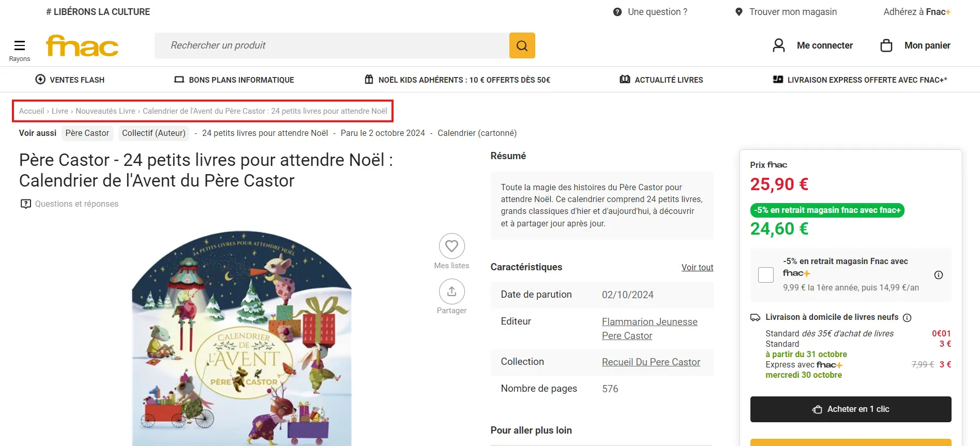Click Questions et réponses link
Screen dimensions: 980x446
point(77,204)
